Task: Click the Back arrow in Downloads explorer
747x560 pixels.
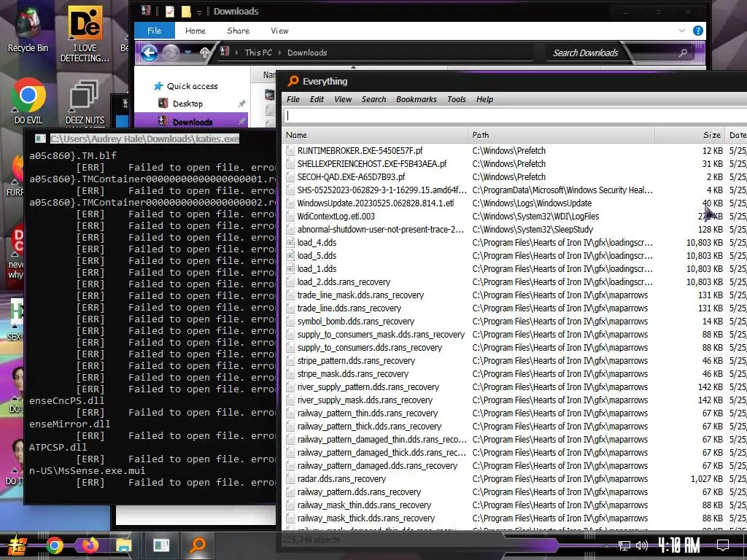Action: tap(149, 52)
